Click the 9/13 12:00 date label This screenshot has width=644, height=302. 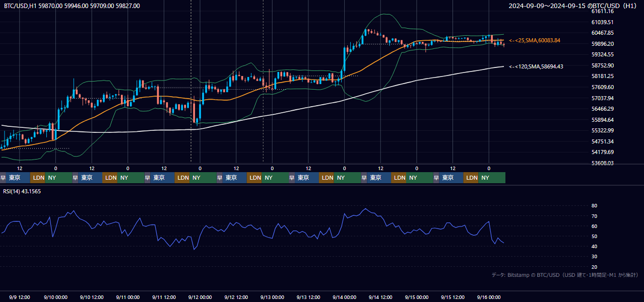[x=308, y=297]
